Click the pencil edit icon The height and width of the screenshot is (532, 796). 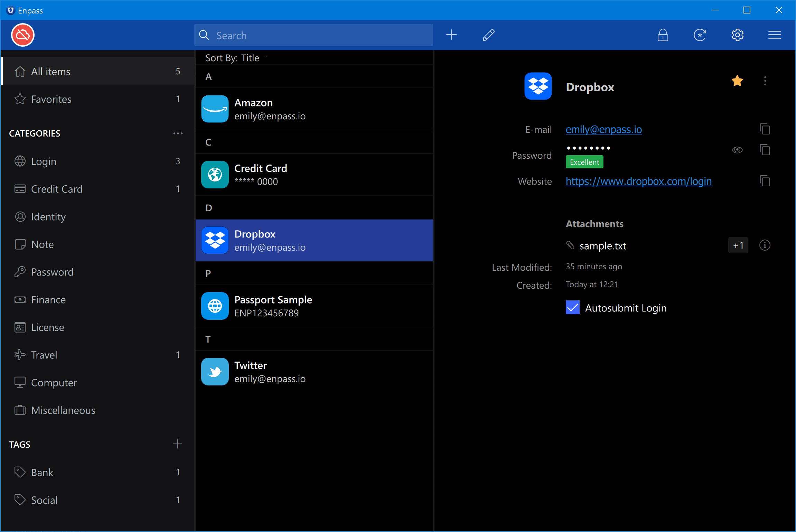[x=489, y=35]
